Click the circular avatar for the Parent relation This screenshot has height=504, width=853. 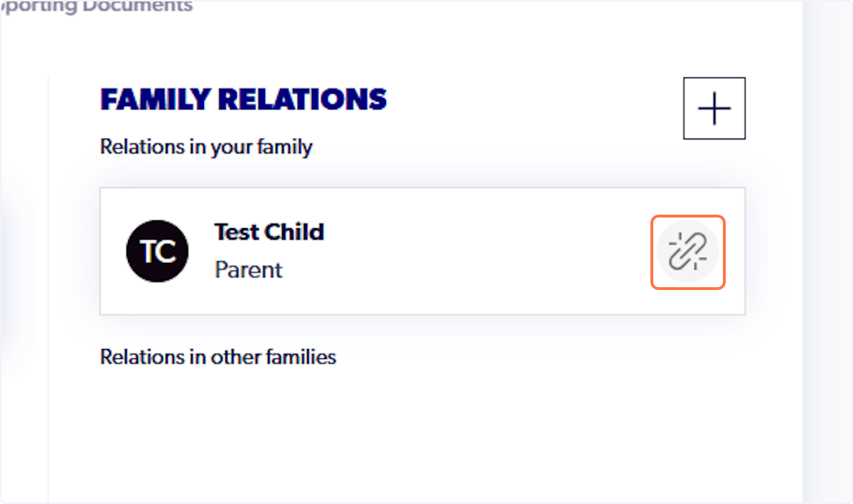tap(157, 251)
